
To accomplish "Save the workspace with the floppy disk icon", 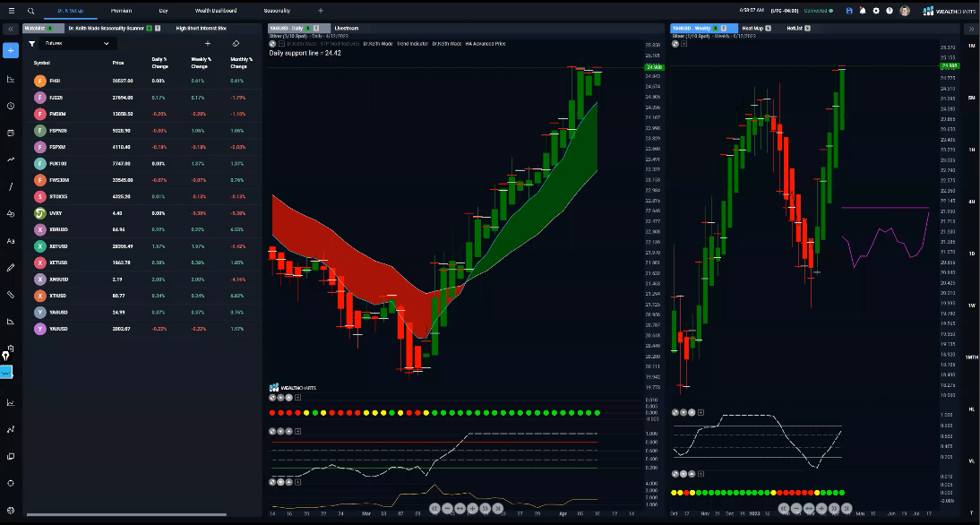I will [x=848, y=11].
